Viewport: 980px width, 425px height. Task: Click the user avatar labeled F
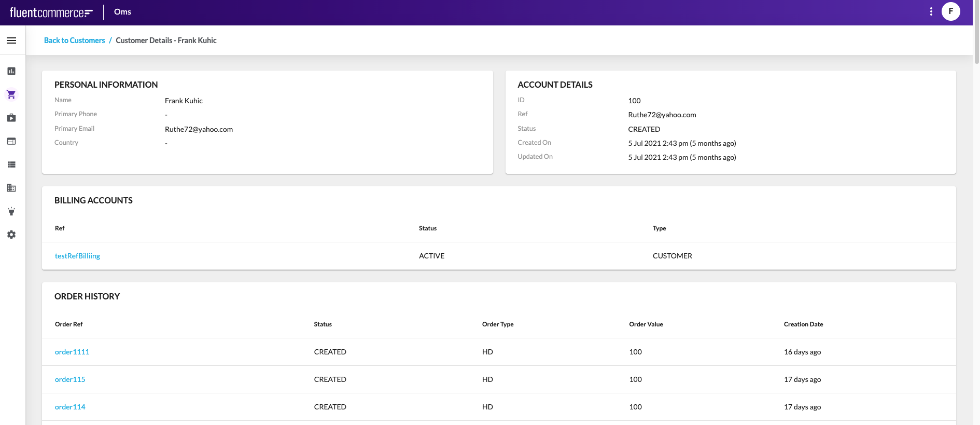click(950, 11)
